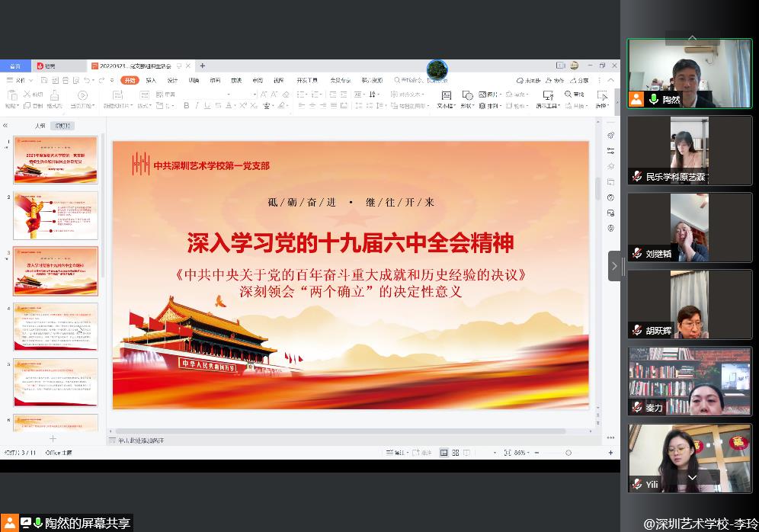The height and width of the screenshot is (532, 759).
Task: Toggle Bold formatting
Action: 187,105
